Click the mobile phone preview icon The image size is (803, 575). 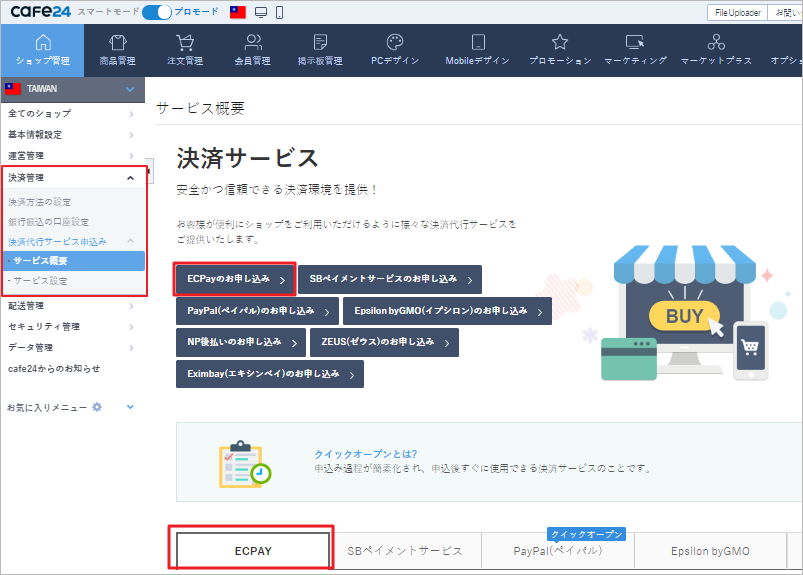click(280, 12)
